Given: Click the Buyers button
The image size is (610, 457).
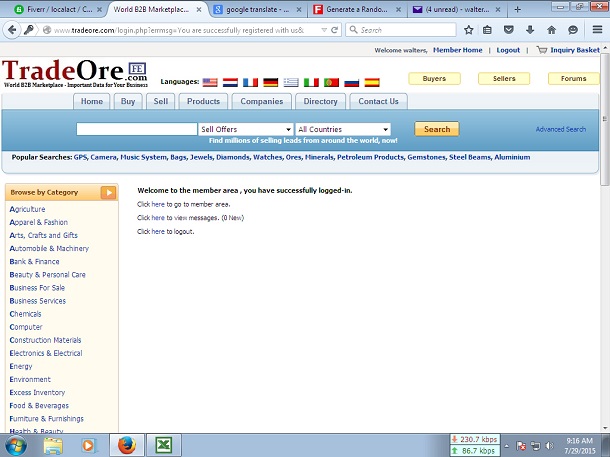Looking at the screenshot, I should 434,79.
